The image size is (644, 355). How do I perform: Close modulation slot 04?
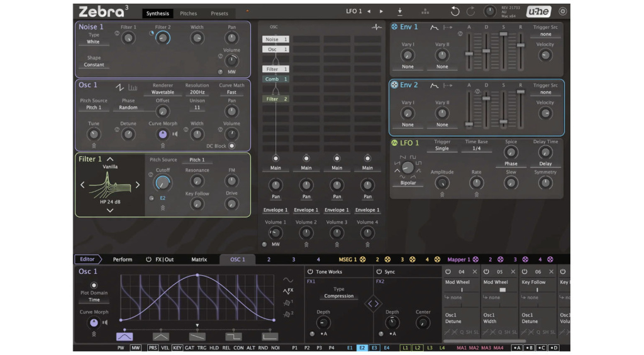tap(475, 272)
